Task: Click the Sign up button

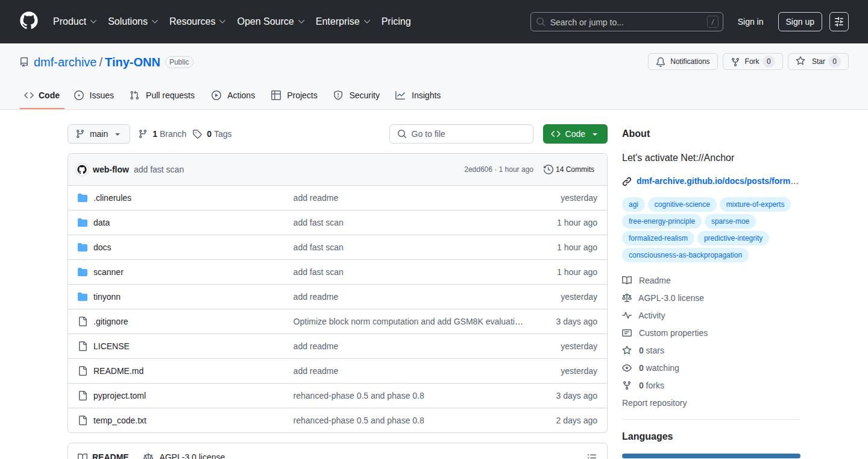Action: [800, 22]
